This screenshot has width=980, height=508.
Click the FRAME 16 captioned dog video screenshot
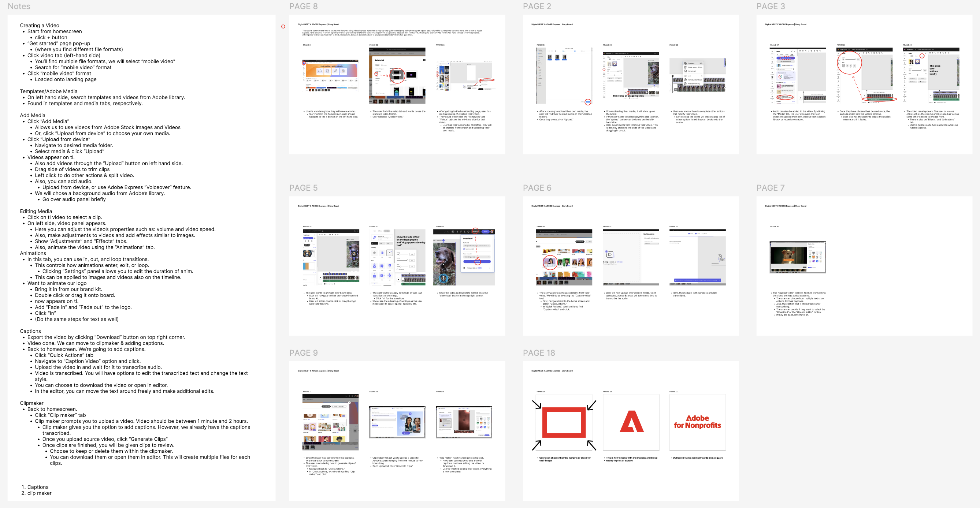(798, 257)
